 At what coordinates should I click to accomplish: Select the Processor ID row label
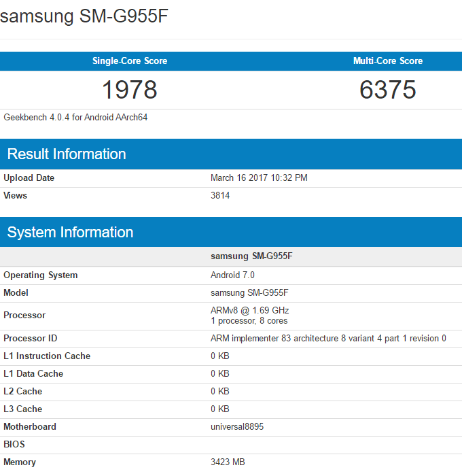pos(30,339)
